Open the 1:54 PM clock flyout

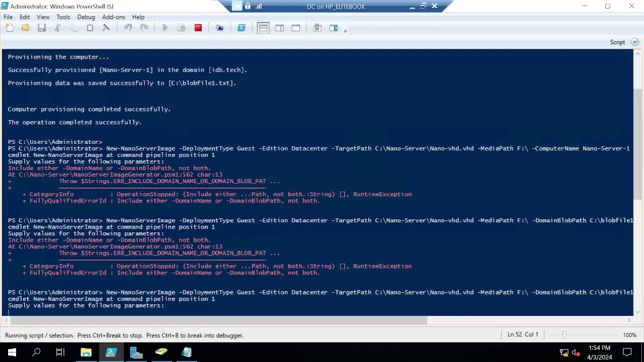point(599,352)
